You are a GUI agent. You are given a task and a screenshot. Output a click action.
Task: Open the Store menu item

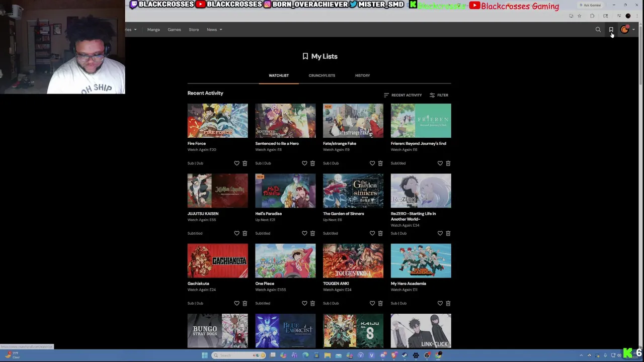pos(194,30)
